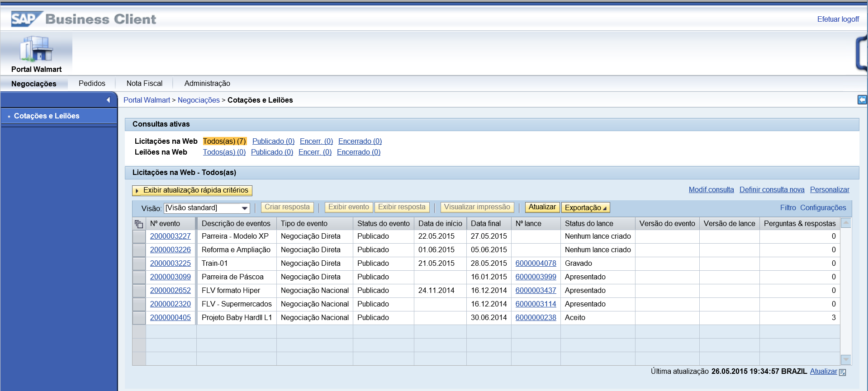868x391 pixels.
Task: Select the row of event 2000000405
Action: pyautogui.click(x=139, y=318)
